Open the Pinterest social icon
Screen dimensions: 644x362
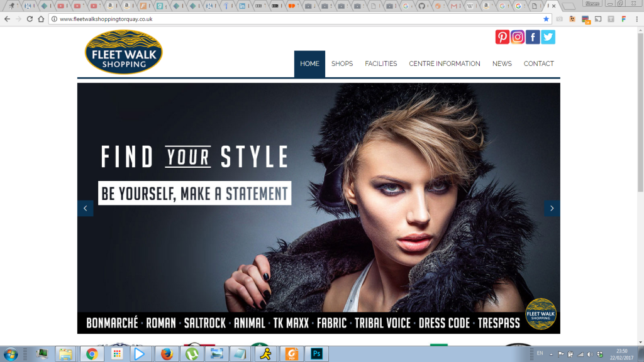click(x=502, y=37)
